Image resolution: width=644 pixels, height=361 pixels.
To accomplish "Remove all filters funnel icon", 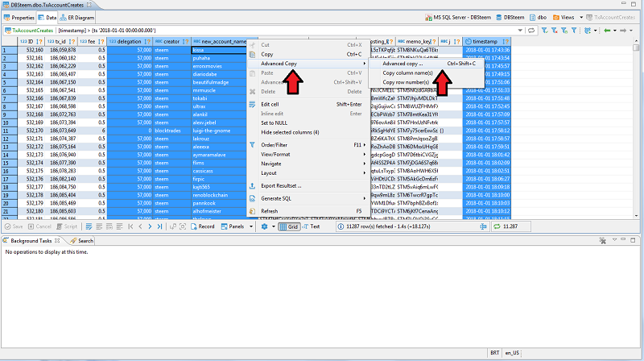I will pyautogui.click(x=555, y=31).
